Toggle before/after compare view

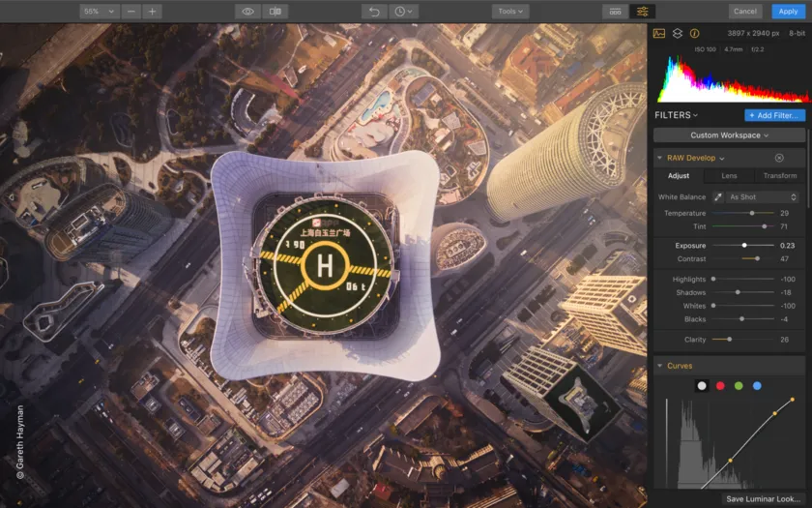(x=275, y=12)
